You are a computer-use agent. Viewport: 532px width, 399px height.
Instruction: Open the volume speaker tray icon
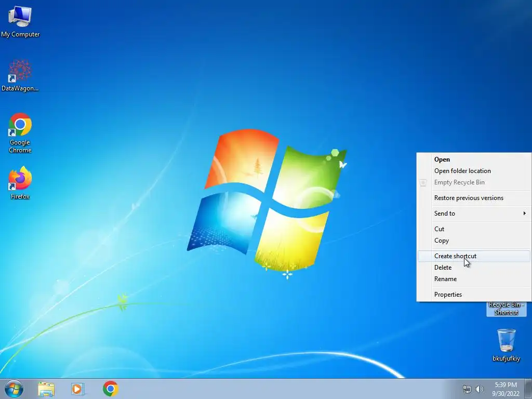479,389
